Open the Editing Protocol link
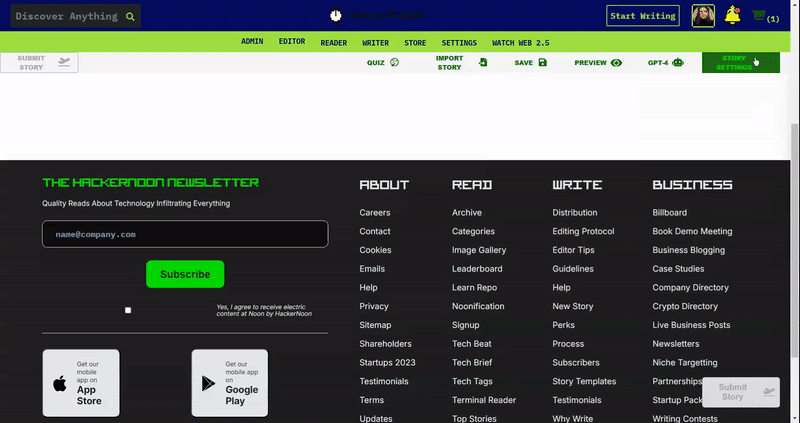The height and width of the screenshot is (423, 800). [583, 231]
